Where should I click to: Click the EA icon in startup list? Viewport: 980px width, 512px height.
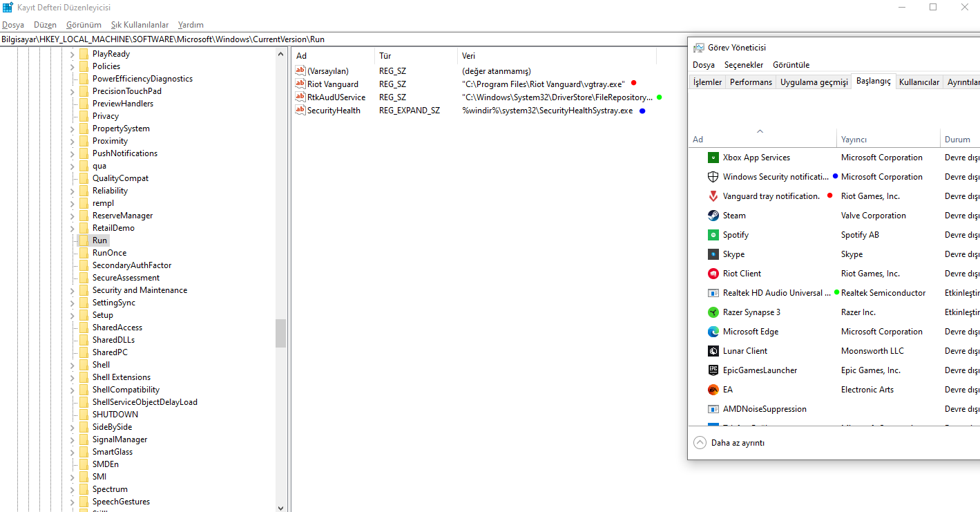(x=713, y=390)
